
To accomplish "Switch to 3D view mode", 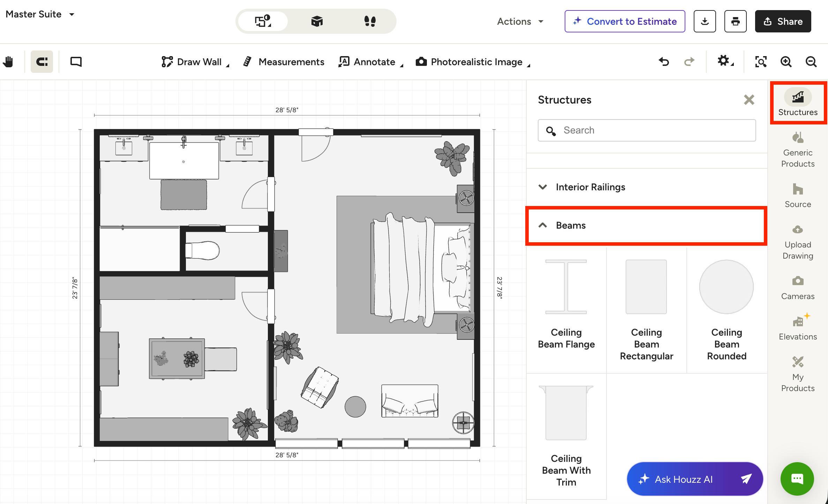I will coord(317,21).
